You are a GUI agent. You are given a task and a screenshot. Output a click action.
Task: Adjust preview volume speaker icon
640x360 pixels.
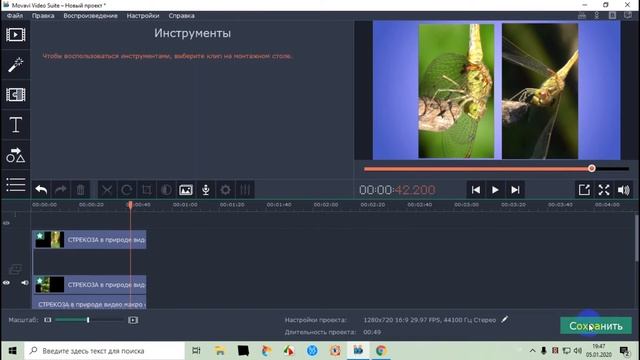[624, 190]
